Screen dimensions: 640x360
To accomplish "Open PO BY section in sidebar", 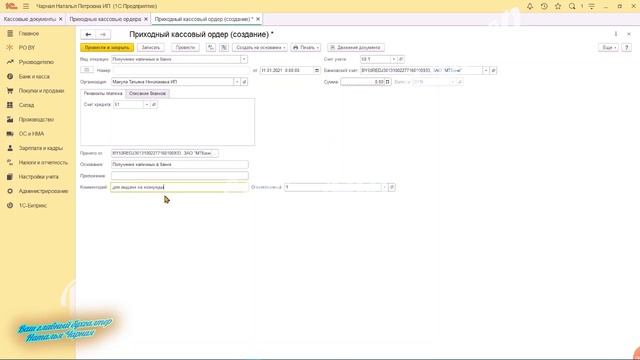I will pos(27,48).
